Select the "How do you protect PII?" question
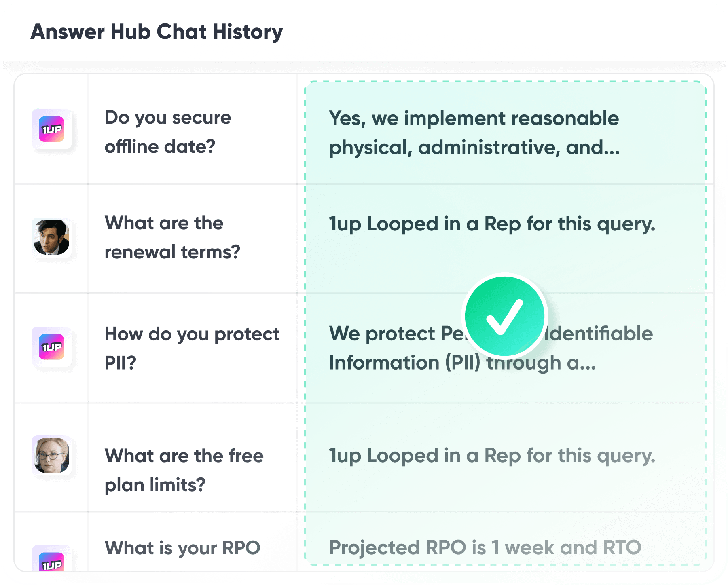Viewport: 728px width, 585px height. tap(192, 348)
